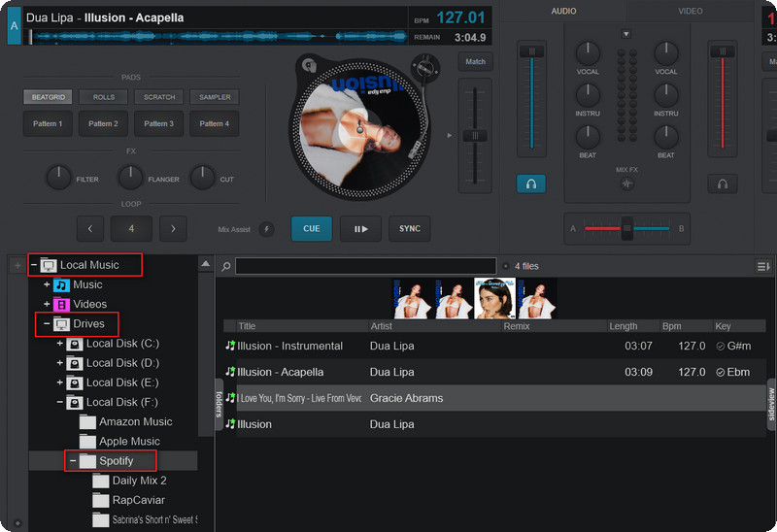Viewport: 777px width, 532px height.
Task: Expand the Videos tree node
Action: point(47,304)
